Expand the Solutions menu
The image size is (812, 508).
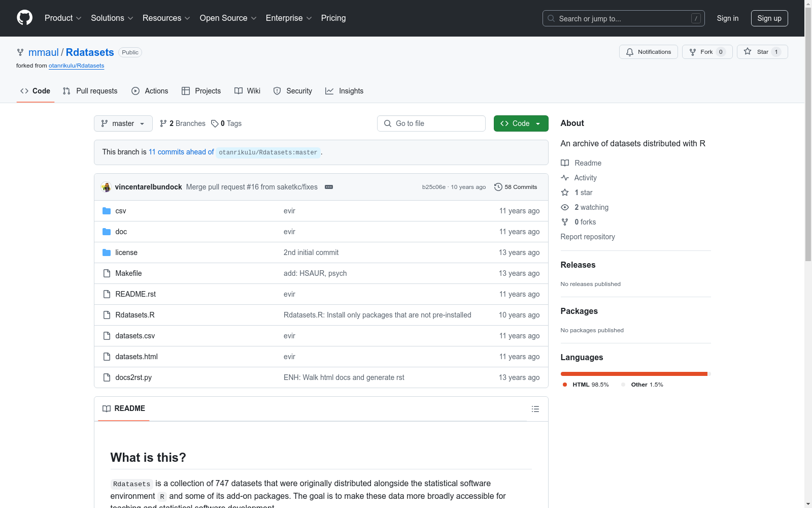coord(112,18)
